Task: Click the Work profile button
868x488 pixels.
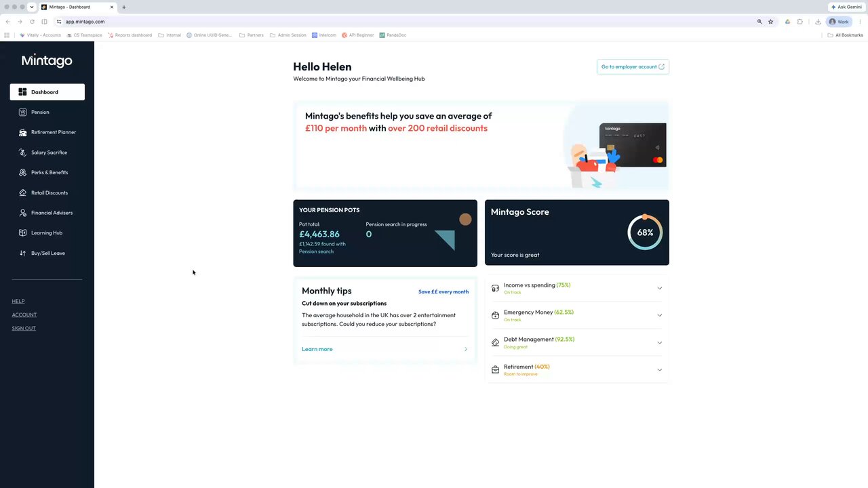Action: (x=840, y=22)
